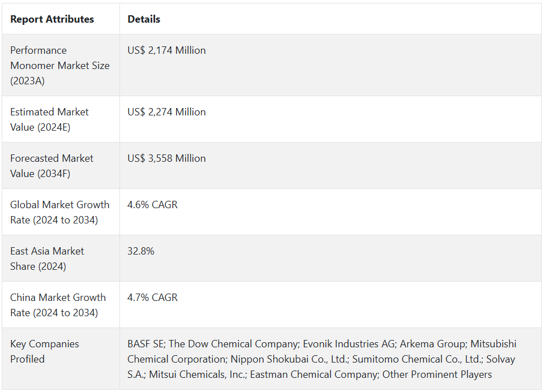This screenshot has height=392, width=544.
Task: Select the "Estimated Market Value (2024E)" cell
Action: pos(49,119)
